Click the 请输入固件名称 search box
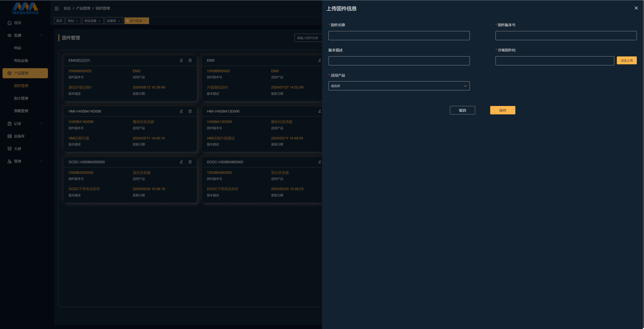The height and width of the screenshot is (329, 644). click(308, 38)
